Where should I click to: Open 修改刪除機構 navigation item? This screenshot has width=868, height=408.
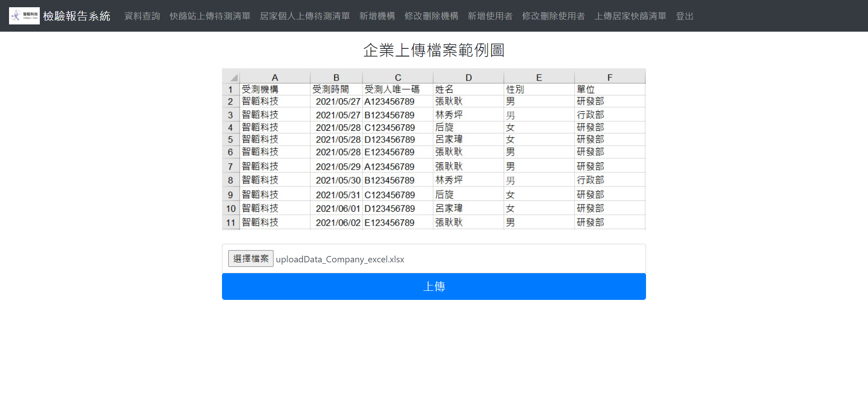pos(431,16)
